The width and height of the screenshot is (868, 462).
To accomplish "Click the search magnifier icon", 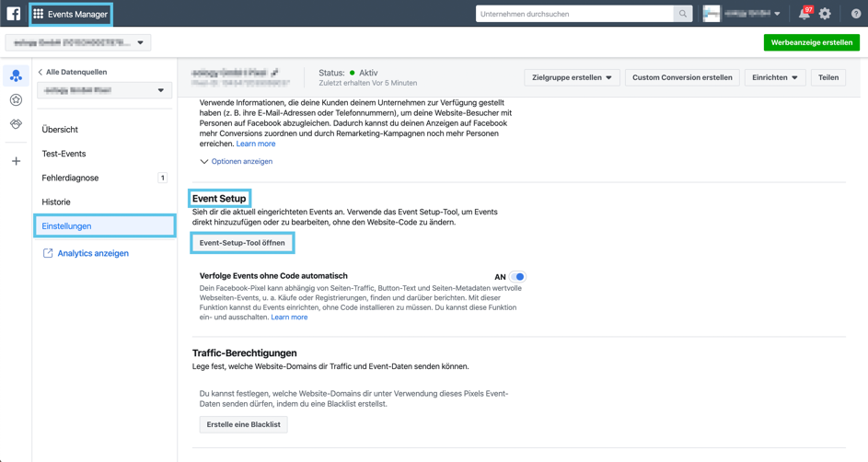I will (x=683, y=14).
